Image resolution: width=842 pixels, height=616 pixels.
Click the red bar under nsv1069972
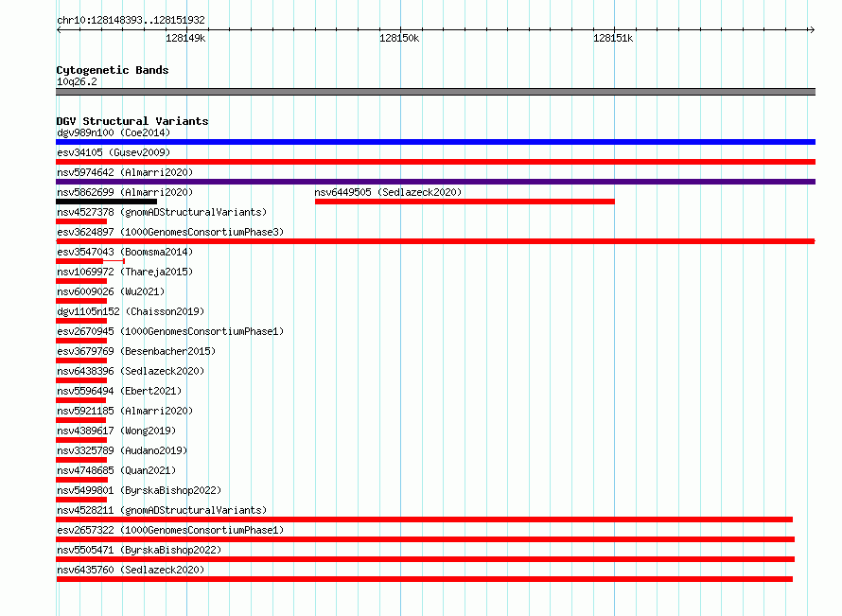point(81,281)
